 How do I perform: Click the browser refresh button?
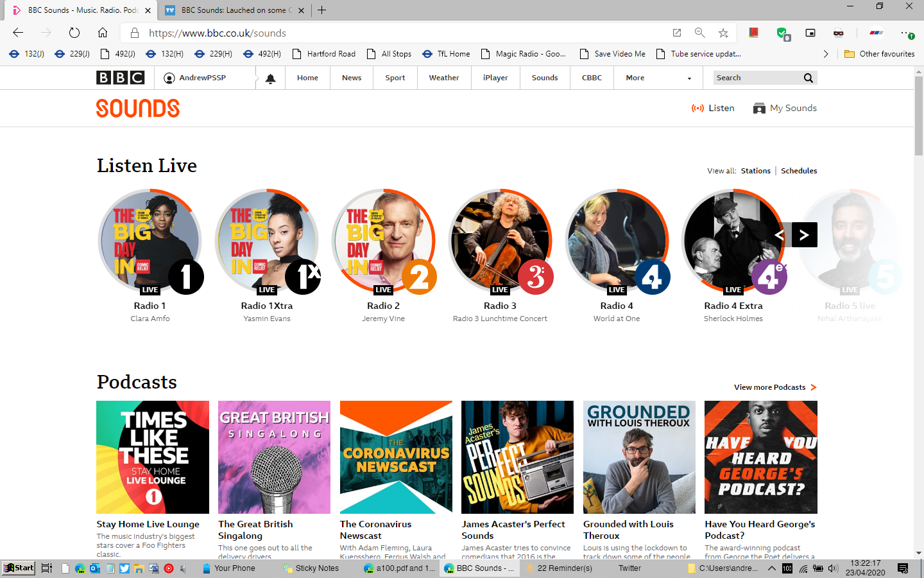[74, 33]
